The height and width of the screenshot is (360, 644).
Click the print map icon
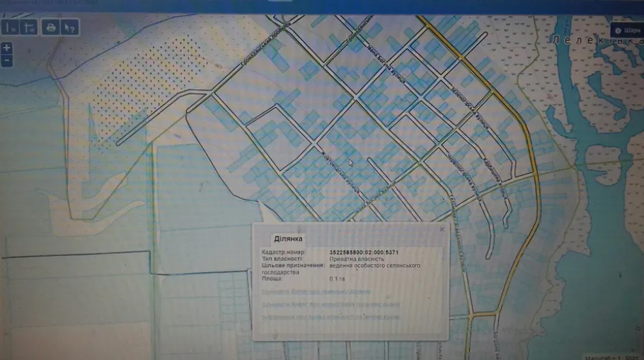(50, 28)
